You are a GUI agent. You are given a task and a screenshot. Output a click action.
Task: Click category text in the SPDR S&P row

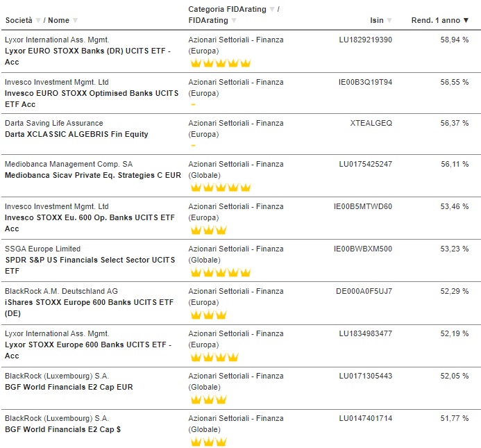click(x=236, y=254)
